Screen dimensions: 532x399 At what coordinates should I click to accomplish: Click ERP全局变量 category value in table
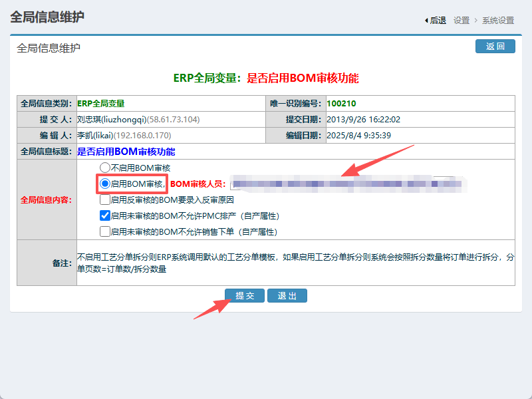coord(101,104)
